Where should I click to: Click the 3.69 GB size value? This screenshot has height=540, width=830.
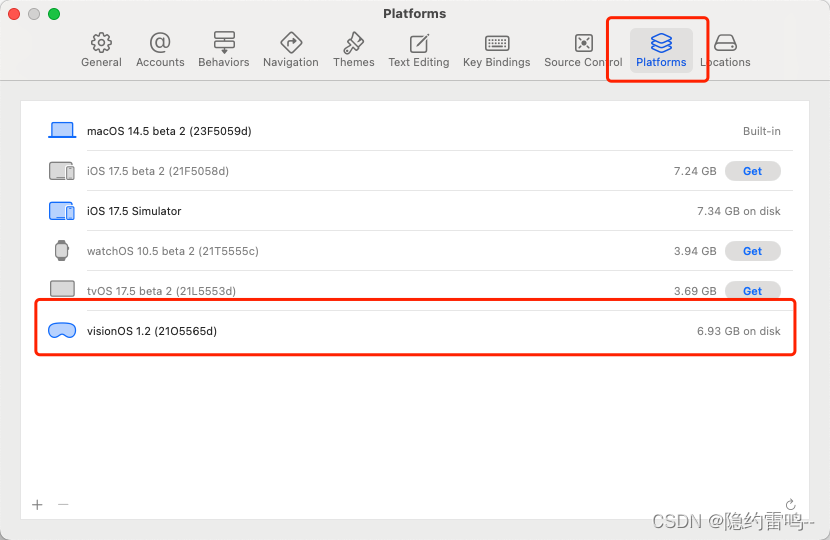point(694,291)
